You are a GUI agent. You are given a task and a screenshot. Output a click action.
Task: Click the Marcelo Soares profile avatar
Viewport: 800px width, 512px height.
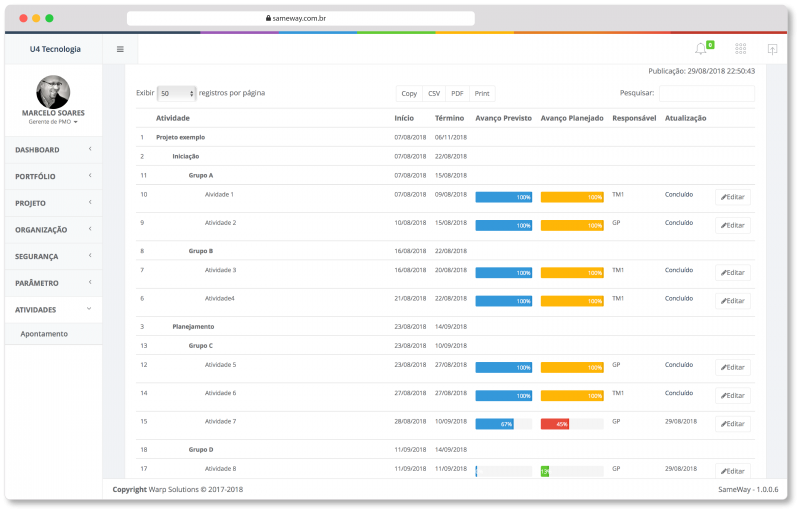(53, 92)
